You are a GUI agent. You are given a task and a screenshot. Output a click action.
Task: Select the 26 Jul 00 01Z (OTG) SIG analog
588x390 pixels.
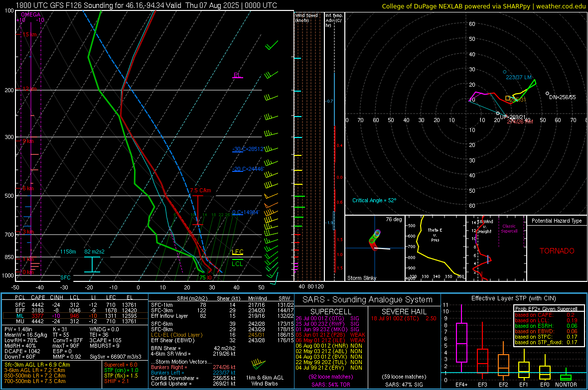[x=327, y=318]
